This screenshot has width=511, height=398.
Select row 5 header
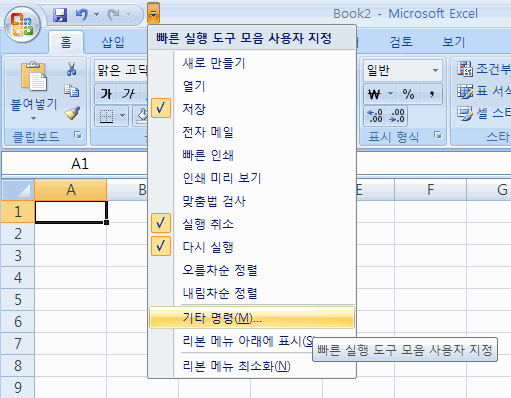pyautogui.click(x=18, y=299)
